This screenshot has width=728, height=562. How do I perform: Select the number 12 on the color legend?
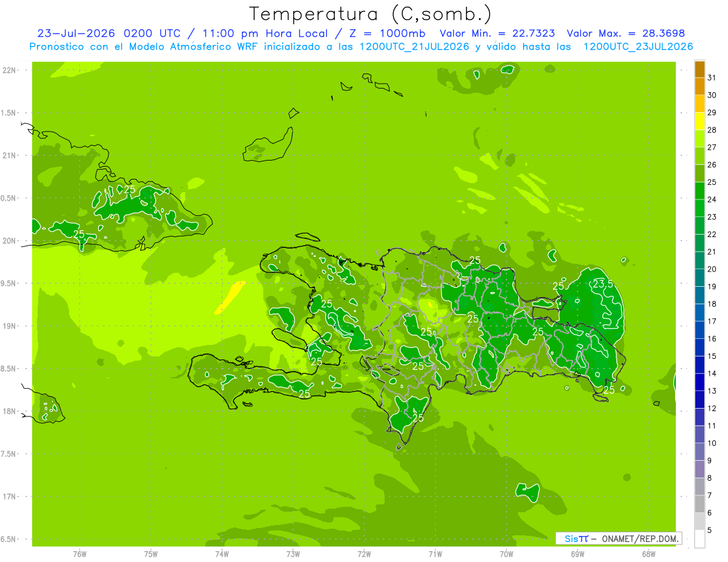click(712, 408)
